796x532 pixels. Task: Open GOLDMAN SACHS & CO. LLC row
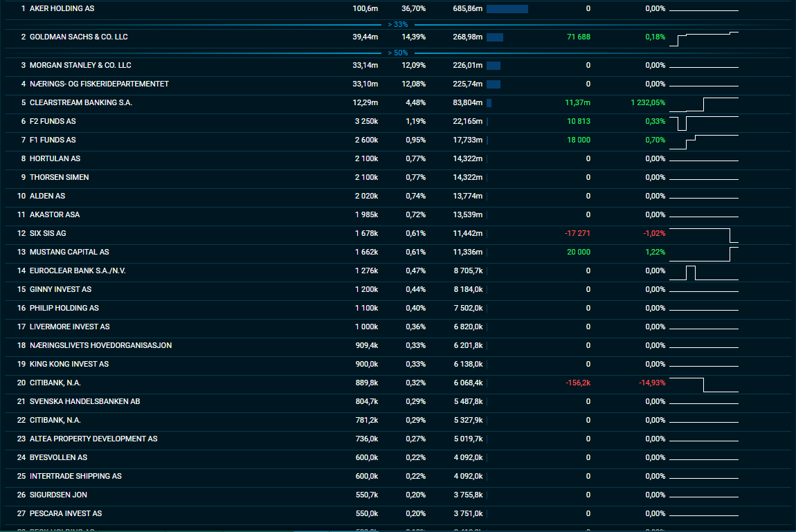[x=79, y=37]
